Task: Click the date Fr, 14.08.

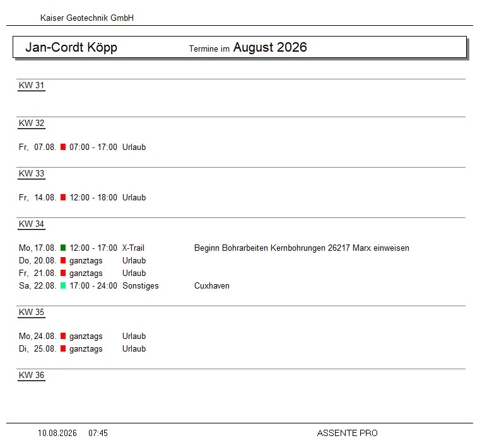Action: (38, 197)
